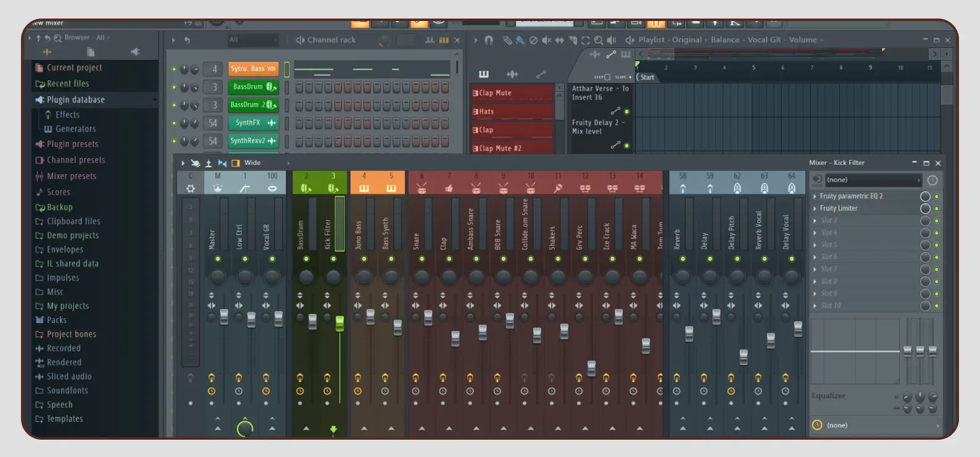Select the BassDrum .2 channel button
Viewport: 980px width, 457px height.
tap(254, 105)
